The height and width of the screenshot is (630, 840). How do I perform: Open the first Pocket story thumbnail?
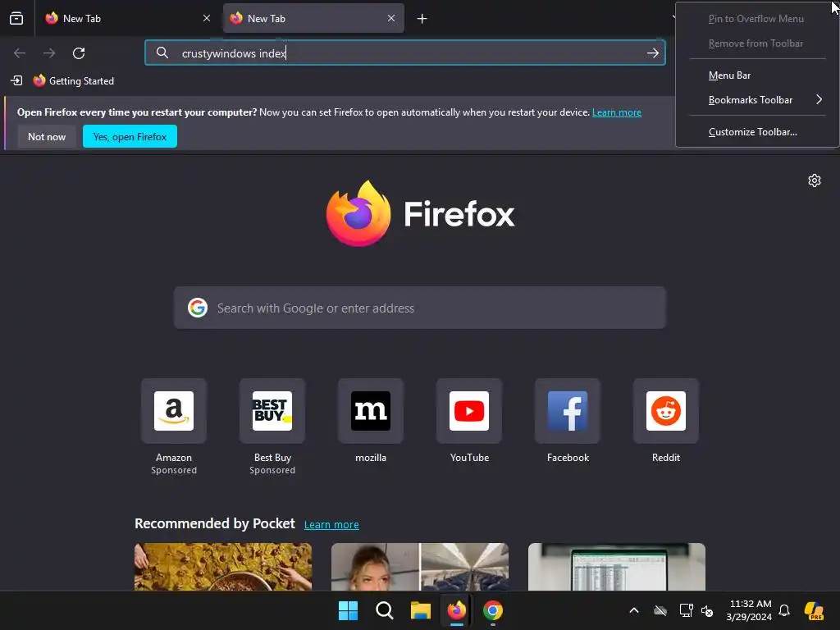[x=223, y=567]
